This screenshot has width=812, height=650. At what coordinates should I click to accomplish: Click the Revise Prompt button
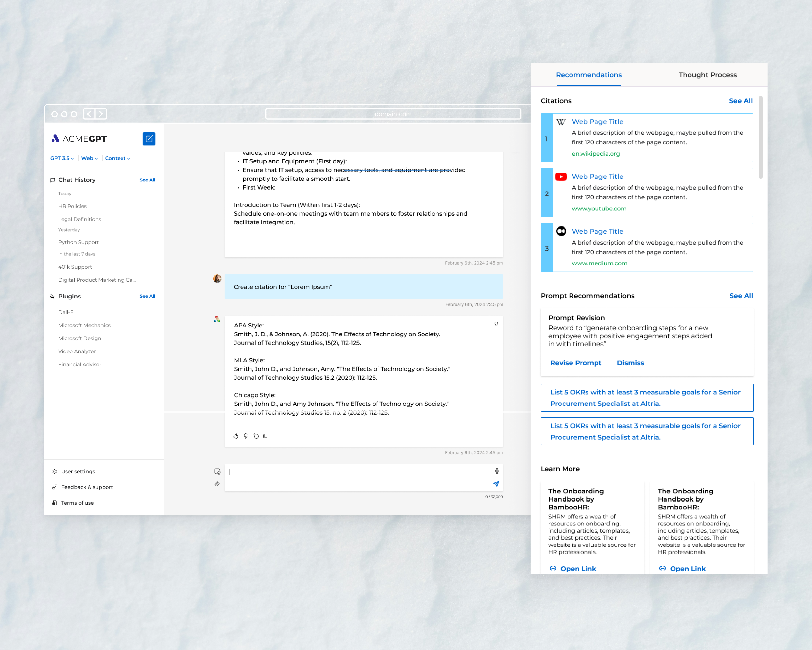[576, 363]
